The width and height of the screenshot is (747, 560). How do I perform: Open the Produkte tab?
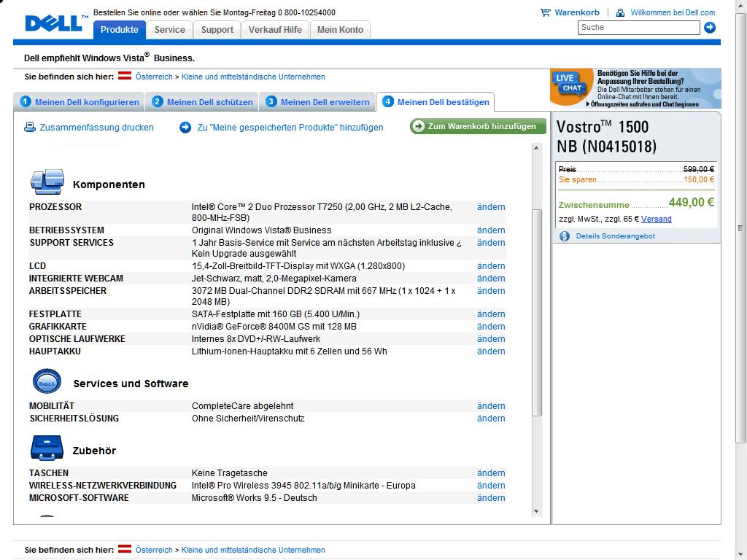coord(119,29)
